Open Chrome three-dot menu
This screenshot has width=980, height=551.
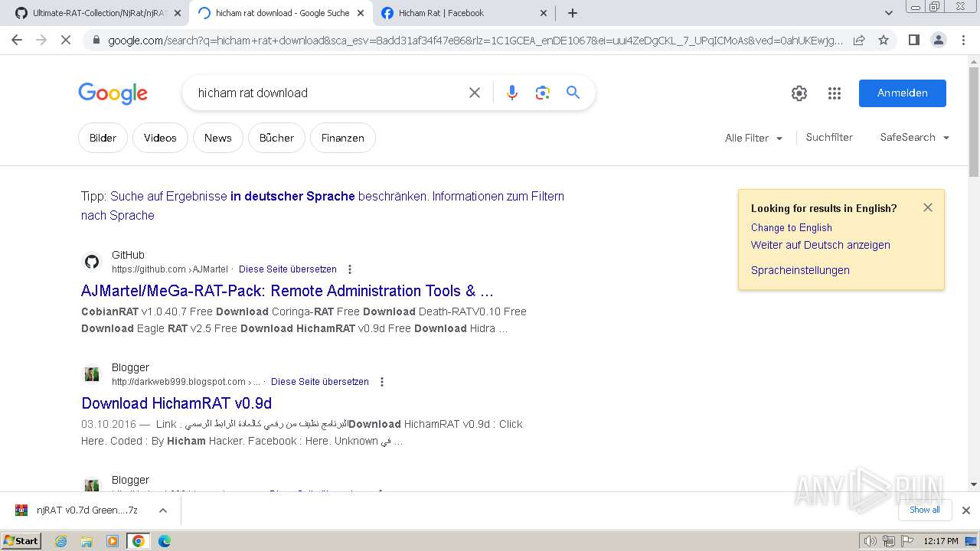pos(962,40)
